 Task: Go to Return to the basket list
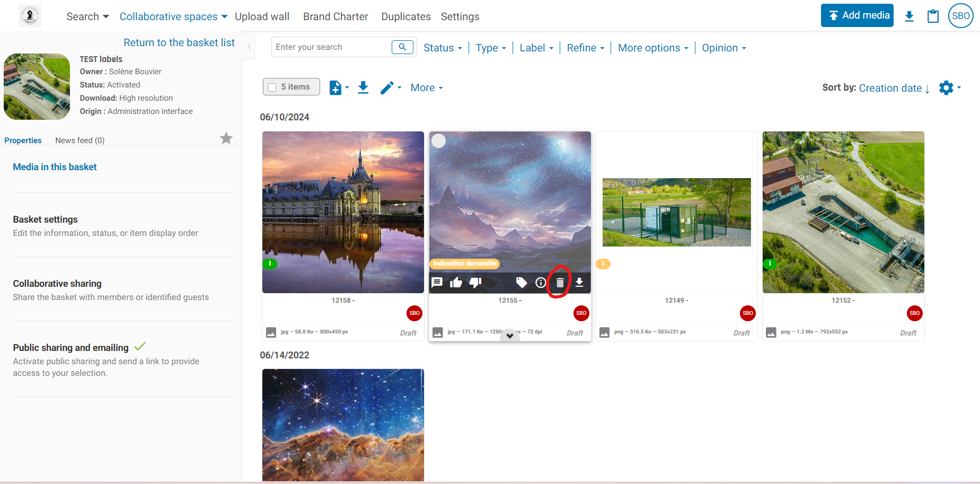[179, 43]
